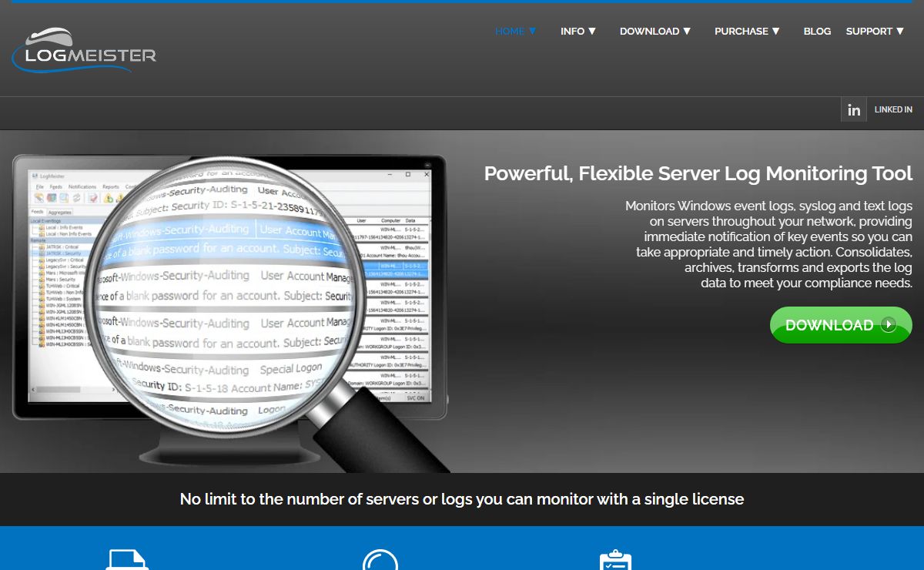
Task: Click the clipboard checklist icon in blue band
Action: coord(615,560)
